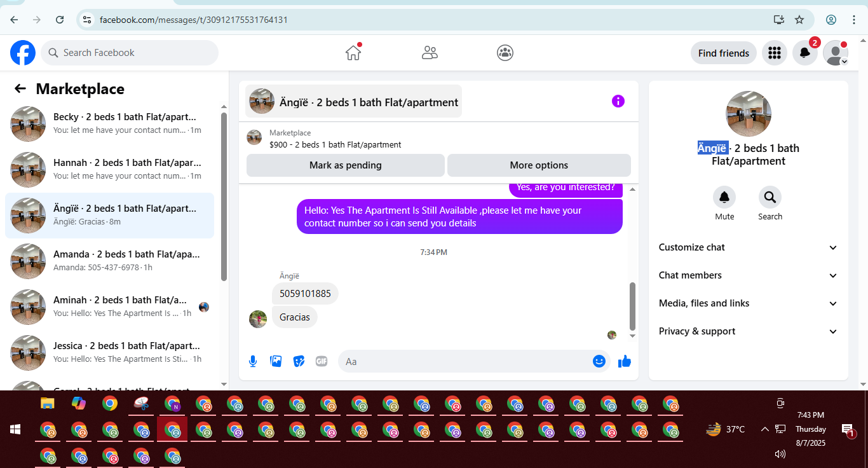Open Amanda's conversation with the phone number
Viewport: 868px width, 468px height.
pos(109,261)
